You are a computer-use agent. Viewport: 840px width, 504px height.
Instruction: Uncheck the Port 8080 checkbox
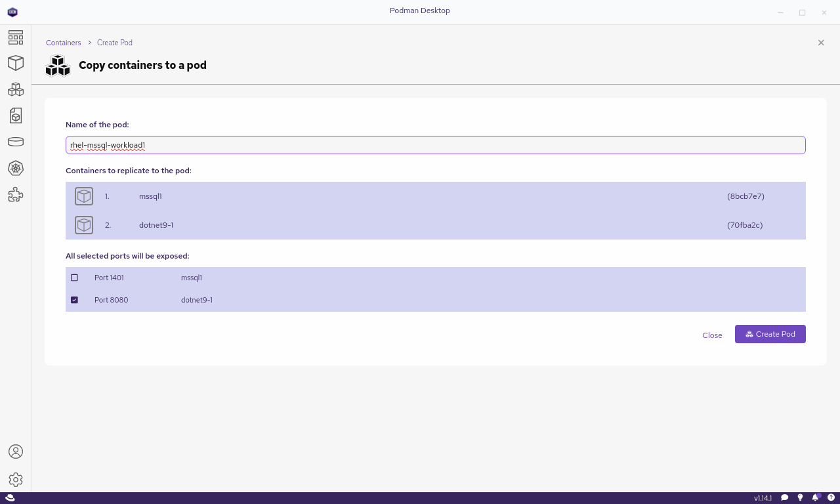74,300
